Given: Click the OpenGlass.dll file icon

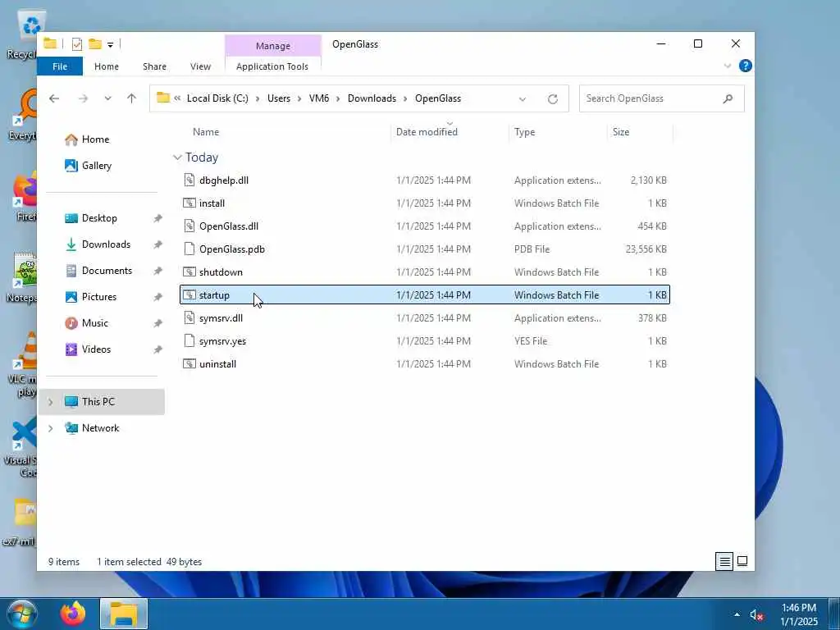Looking at the screenshot, I should pyautogui.click(x=189, y=226).
